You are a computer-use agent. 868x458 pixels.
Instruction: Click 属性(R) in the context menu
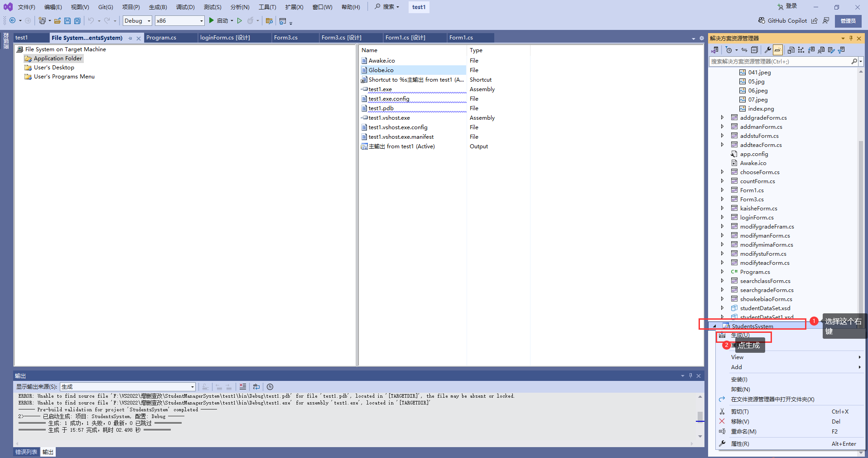(x=790, y=443)
